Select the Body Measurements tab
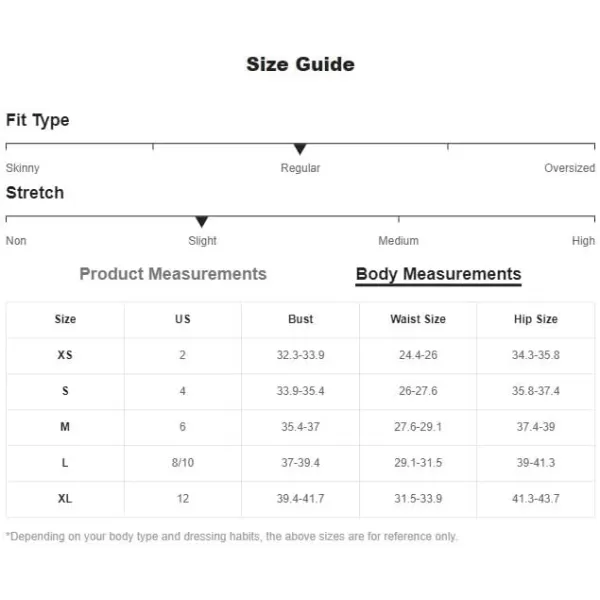The image size is (600, 600). 439,275
